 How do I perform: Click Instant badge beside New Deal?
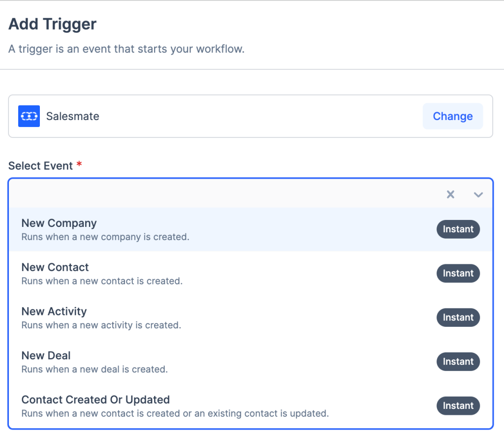pos(458,362)
